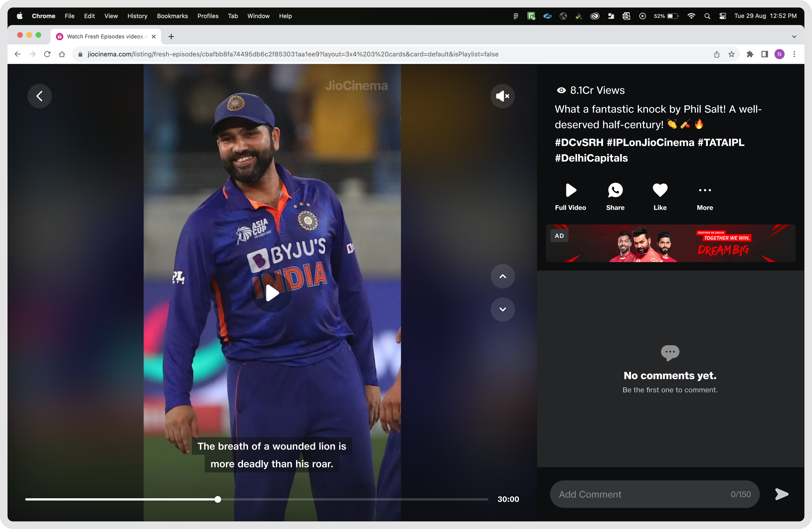Click the Figma menu bar icon
The width and height of the screenshot is (812, 529).
(x=516, y=16)
